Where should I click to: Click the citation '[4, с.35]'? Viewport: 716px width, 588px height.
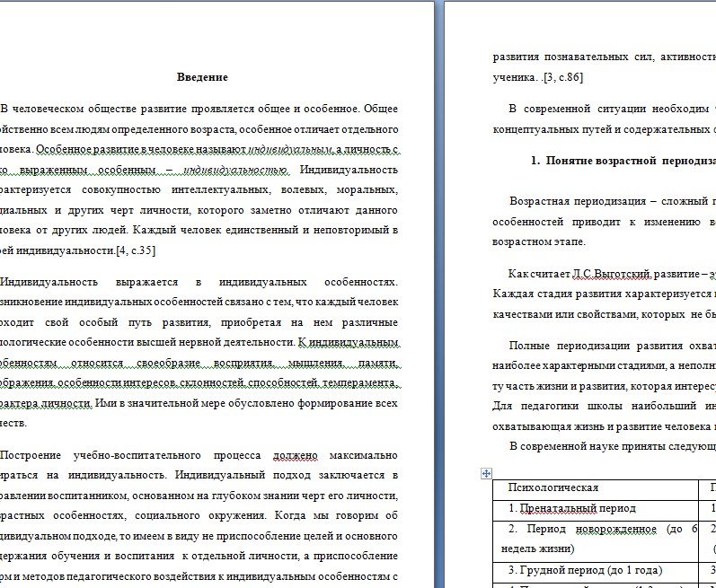tap(136, 250)
